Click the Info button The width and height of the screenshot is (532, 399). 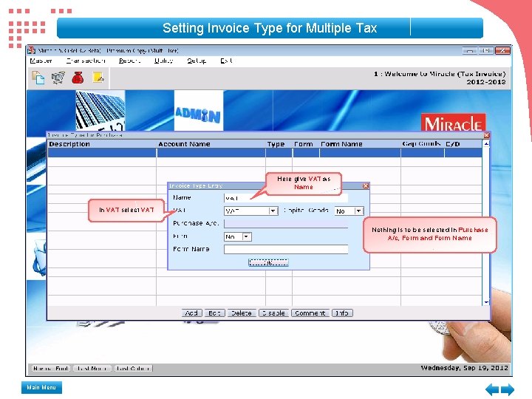[342, 313]
